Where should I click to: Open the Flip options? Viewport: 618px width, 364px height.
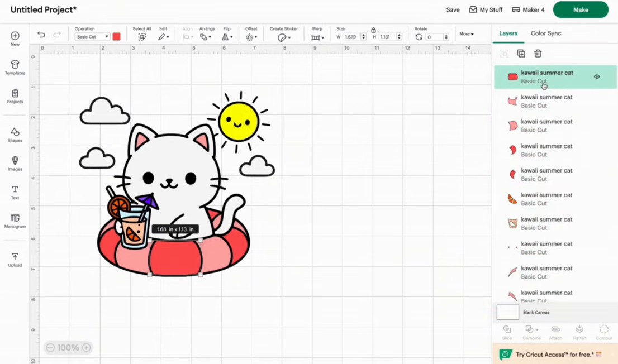tap(227, 37)
